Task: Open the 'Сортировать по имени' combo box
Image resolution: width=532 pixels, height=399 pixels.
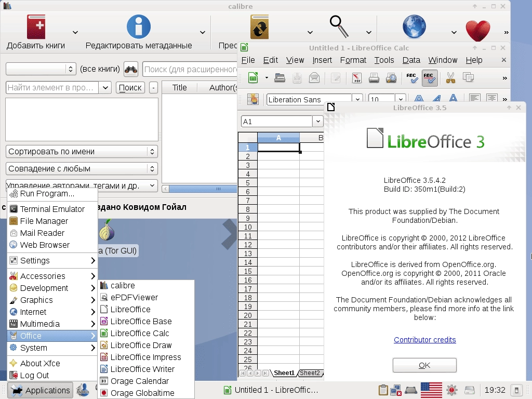Action: [x=82, y=152]
